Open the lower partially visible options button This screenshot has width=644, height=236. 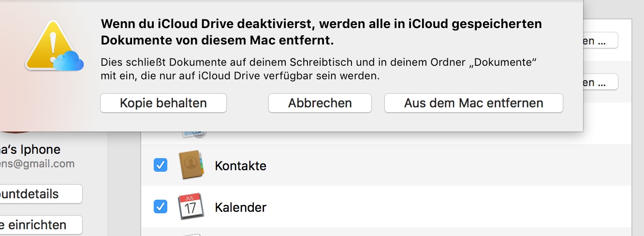[600, 82]
